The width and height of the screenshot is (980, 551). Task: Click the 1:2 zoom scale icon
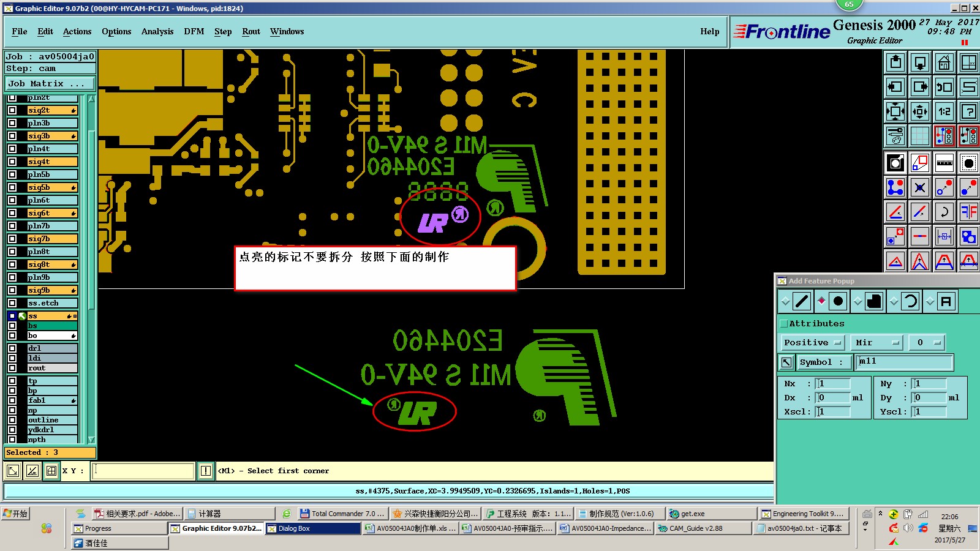pyautogui.click(x=944, y=111)
